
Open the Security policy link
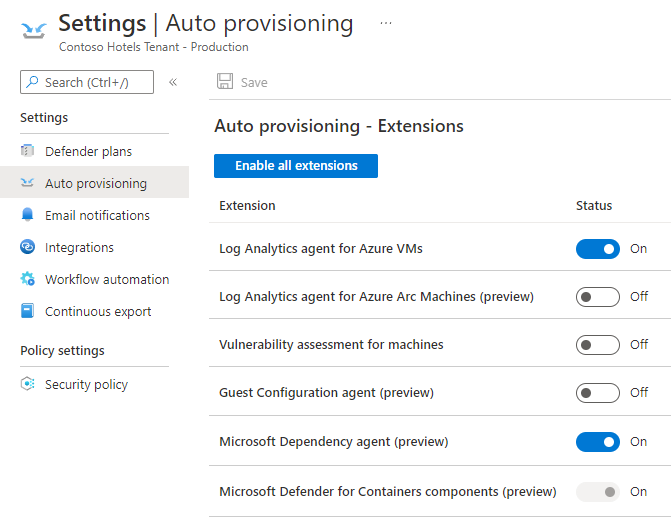(x=86, y=384)
